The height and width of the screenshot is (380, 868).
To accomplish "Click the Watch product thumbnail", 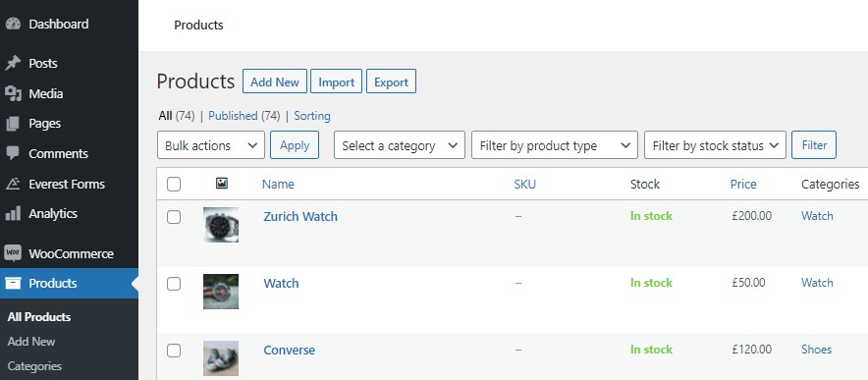I will pyautogui.click(x=221, y=292).
